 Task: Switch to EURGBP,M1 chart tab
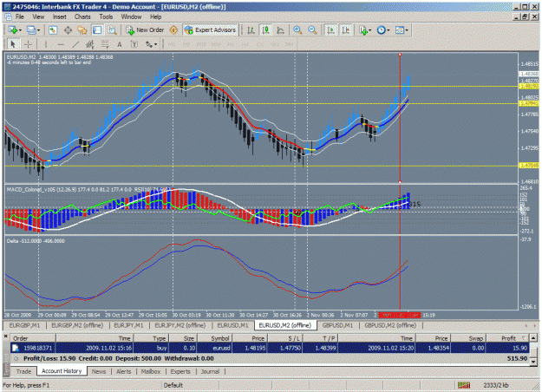tap(24, 325)
